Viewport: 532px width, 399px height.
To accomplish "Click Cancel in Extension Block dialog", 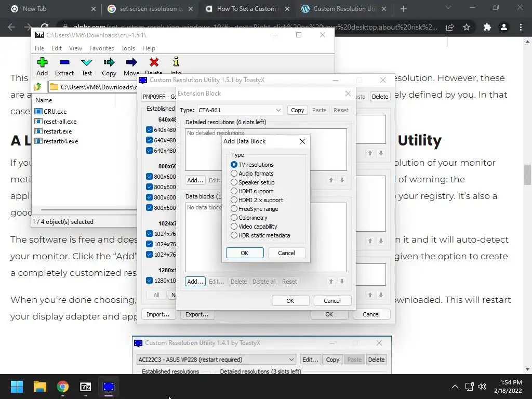I will [332, 301].
